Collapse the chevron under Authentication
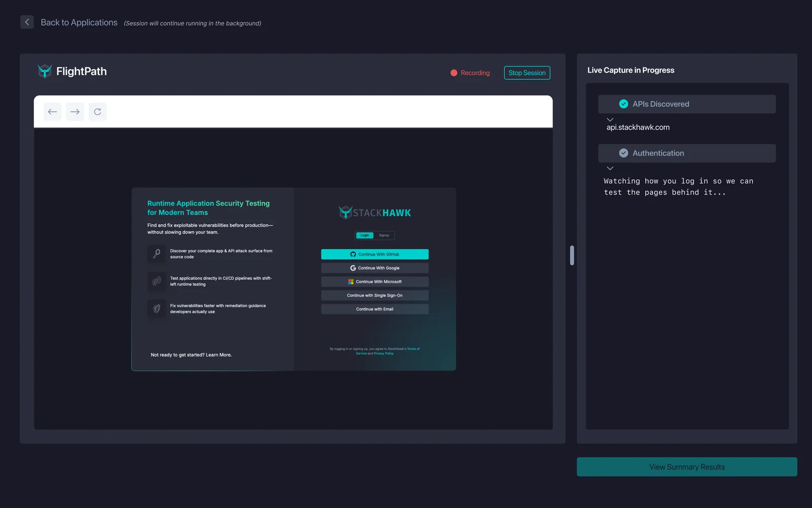The width and height of the screenshot is (812, 508). coord(610,168)
